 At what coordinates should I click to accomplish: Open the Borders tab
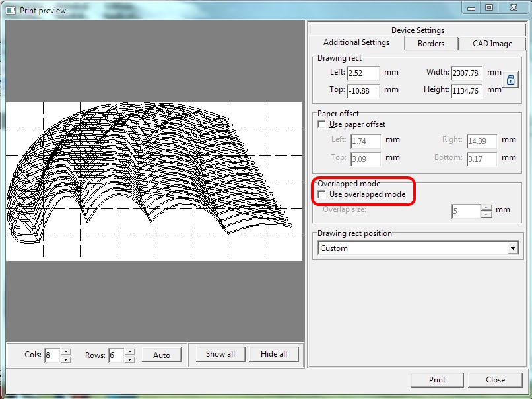[430, 44]
